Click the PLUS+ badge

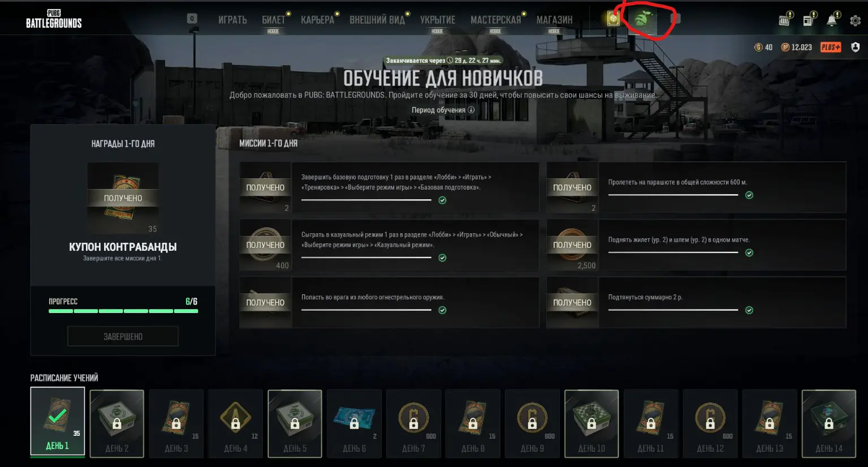(x=831, y=47)
